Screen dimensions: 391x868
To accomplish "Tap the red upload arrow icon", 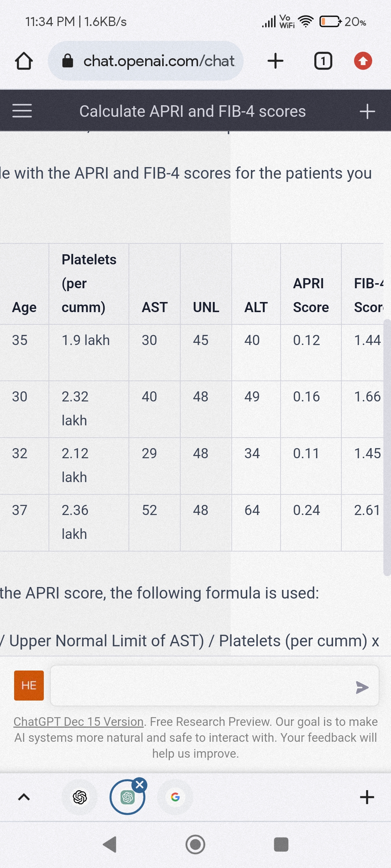I will [x=363, y=61].
